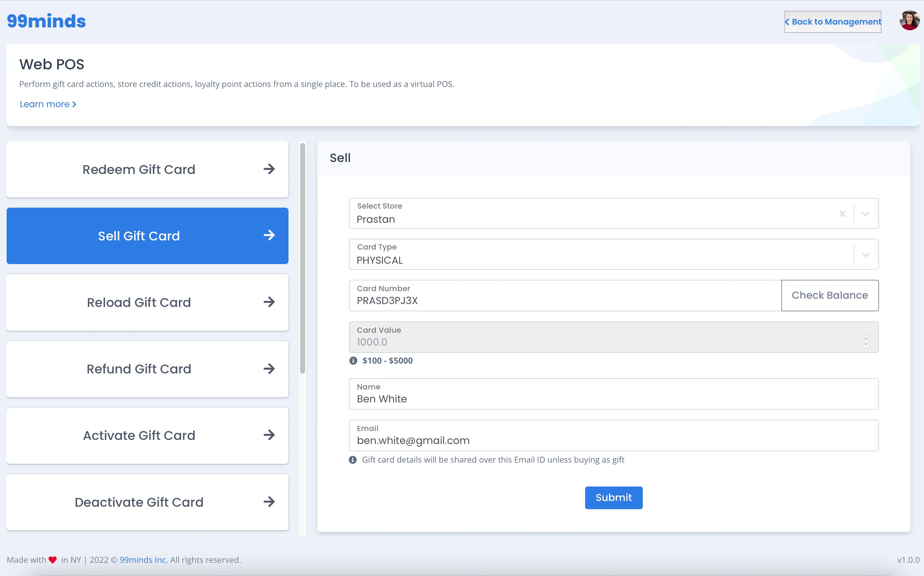Click the email sharing note text

pyautogui.click(x=493, y=460)
